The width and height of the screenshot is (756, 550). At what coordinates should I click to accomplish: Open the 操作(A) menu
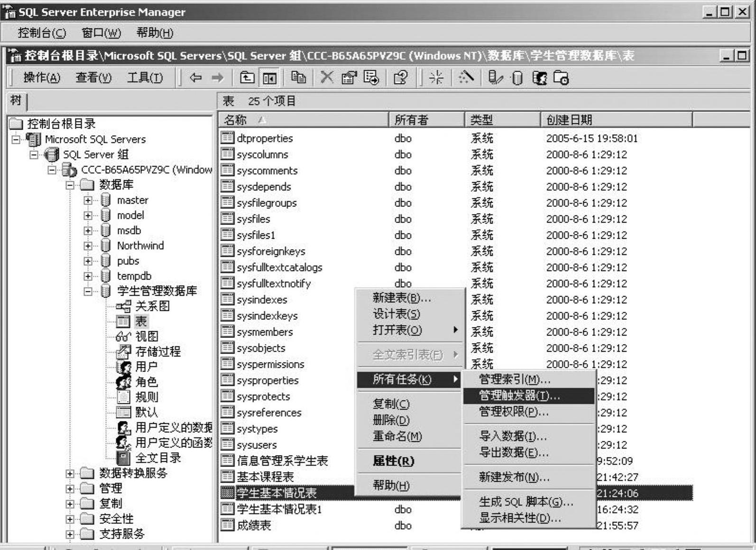(42, 77)
